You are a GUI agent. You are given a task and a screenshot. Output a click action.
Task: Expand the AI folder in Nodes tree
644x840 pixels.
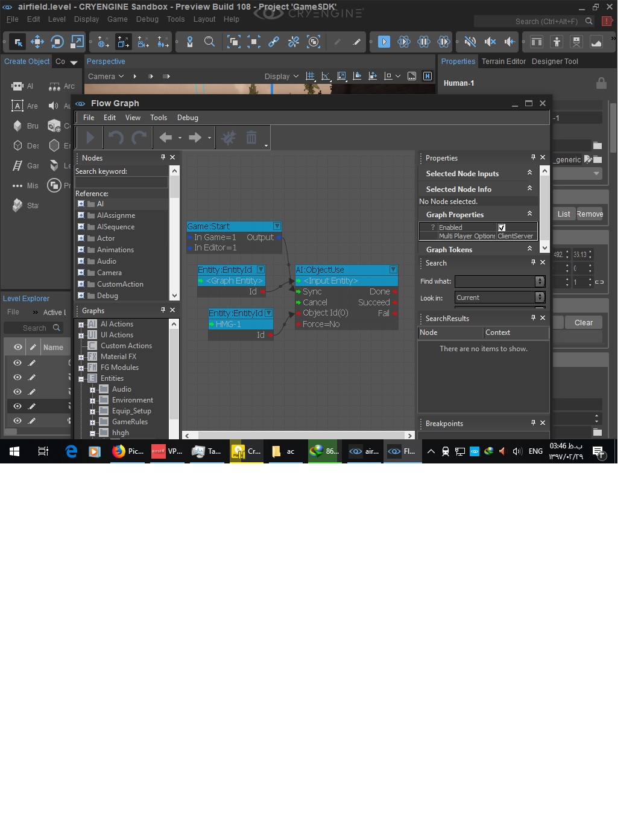coord(81,204)
